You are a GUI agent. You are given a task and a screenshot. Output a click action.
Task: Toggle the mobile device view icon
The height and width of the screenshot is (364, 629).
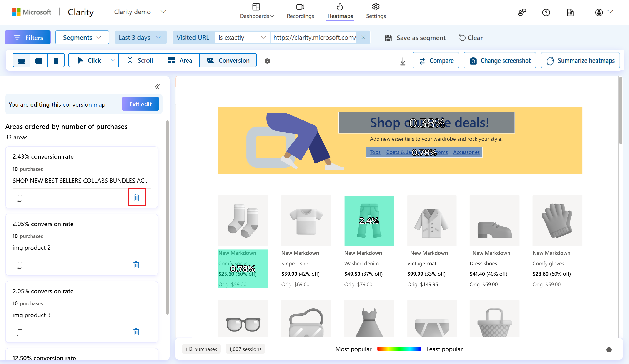click(x=55, y=60)
